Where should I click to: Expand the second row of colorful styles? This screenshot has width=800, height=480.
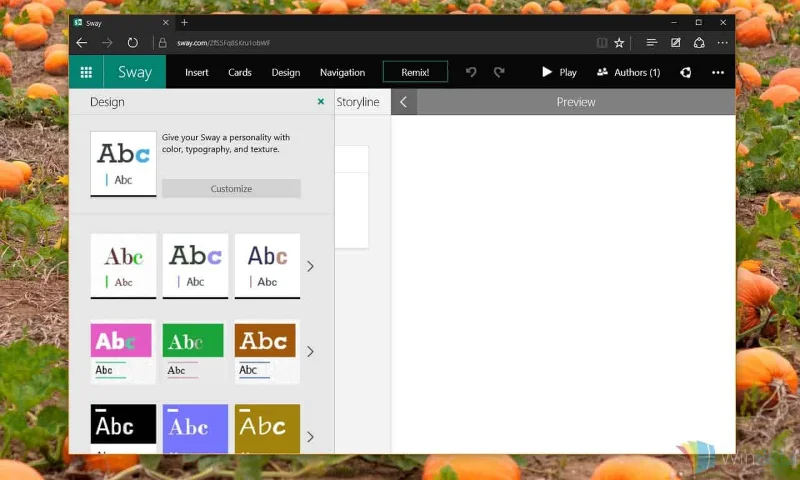click(x=310, y=351)
